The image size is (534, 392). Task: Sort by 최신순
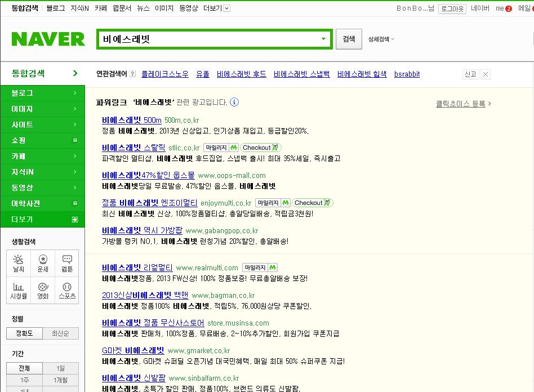[x=61, y=333]
